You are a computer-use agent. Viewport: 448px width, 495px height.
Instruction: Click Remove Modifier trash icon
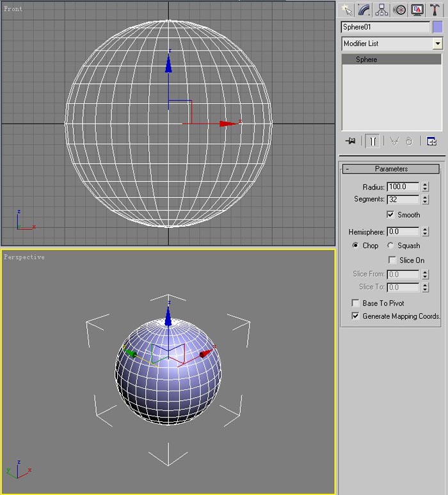(x=409, y=141)
